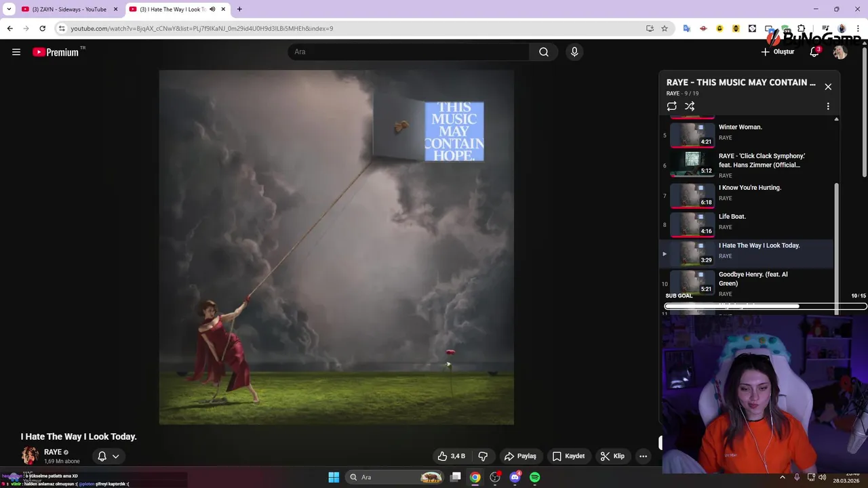Screen dimensions: 868x488
Task: Open RAYE channel name link
Action: 52,452
